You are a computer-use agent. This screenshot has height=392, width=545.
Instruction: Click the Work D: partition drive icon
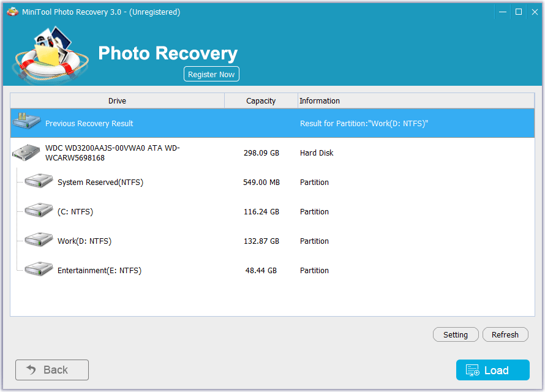(x=39, y=239)
